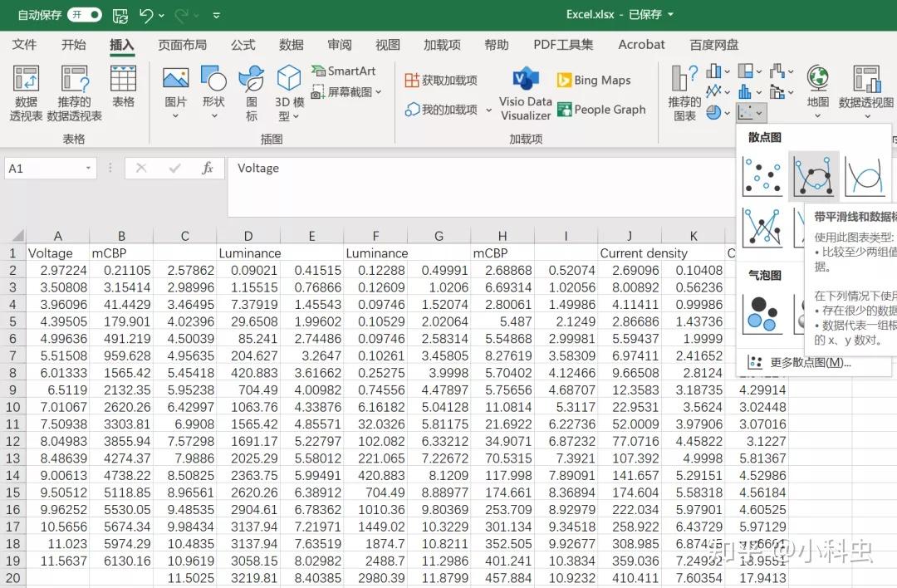Expand the undo history dropdown
Screen dimensions: 897x588
click(x=163, y=15)
